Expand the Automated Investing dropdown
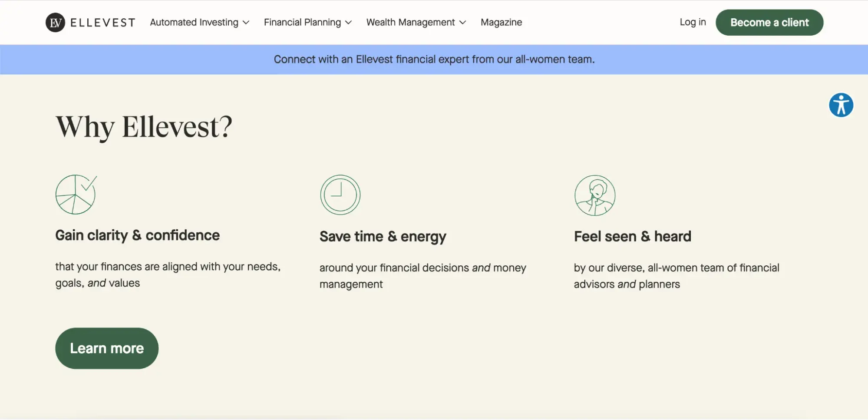This screenshot has height=420, width=868. (x=200, y=22)
